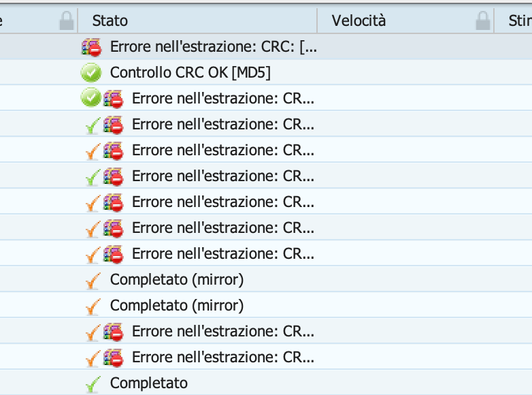Click the partially visible Stir column header
The image size is (532, 395).
pos(520,20)
